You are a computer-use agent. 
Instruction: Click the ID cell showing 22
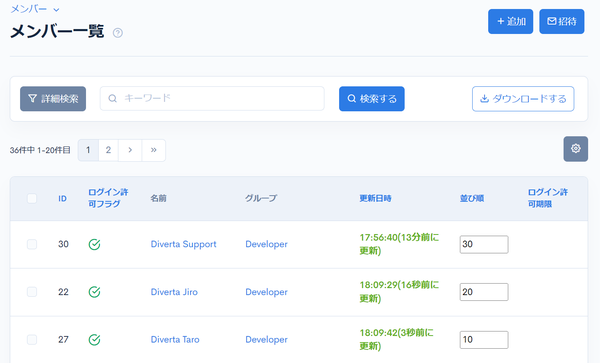64,292
